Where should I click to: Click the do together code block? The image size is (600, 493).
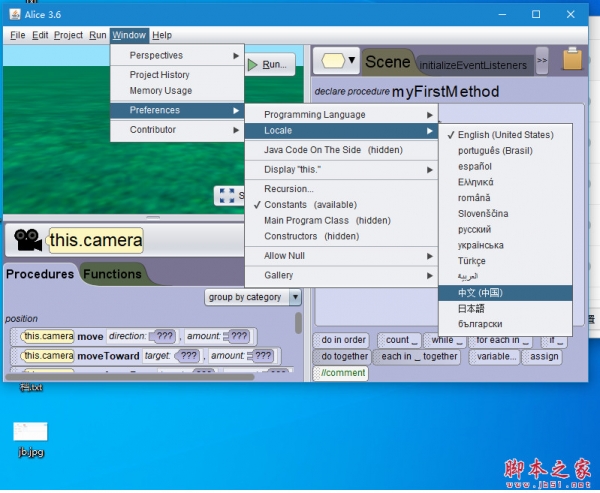coord(344,356)
